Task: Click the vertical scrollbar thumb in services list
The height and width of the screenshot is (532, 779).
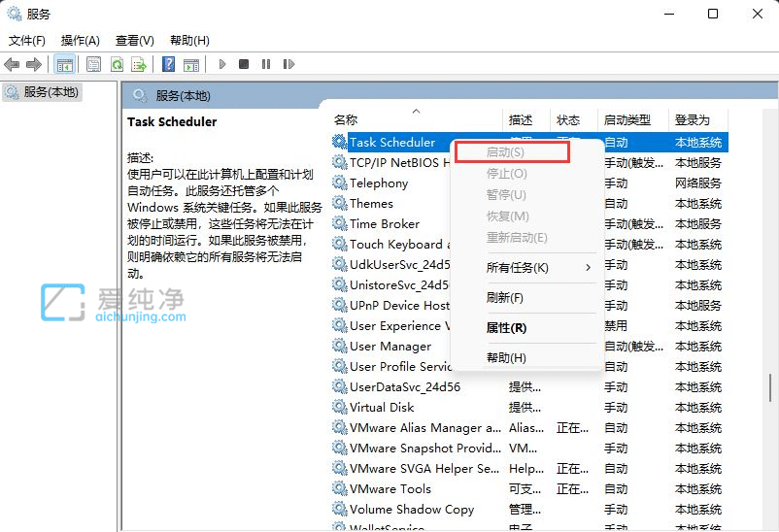Action: coord(770,388)
